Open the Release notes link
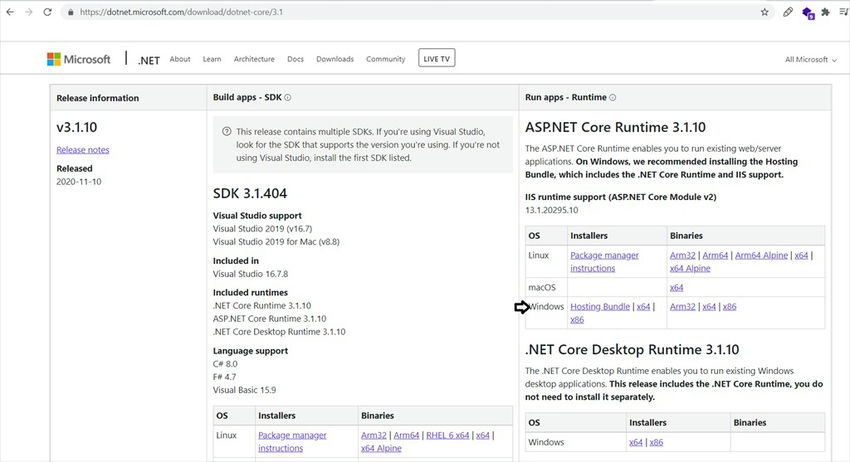850x462 pixels. [83, 150]
